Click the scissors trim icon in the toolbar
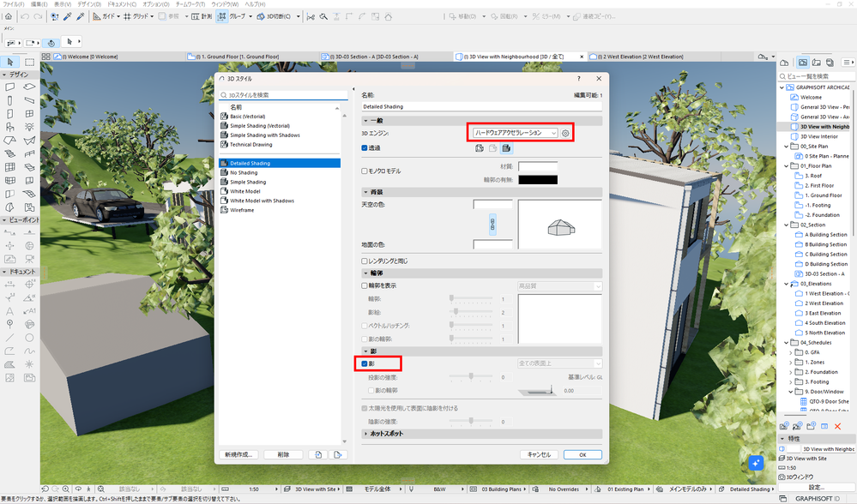 [311, 16]
